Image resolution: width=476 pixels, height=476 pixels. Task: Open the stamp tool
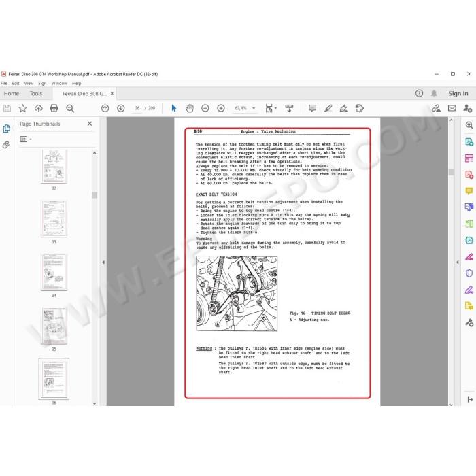coord(360,108)
